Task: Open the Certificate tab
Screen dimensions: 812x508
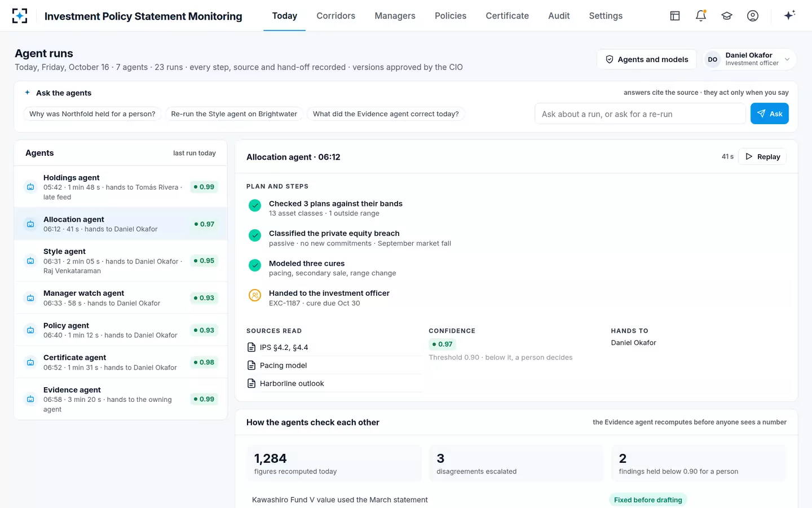Action: click(507, 16)
